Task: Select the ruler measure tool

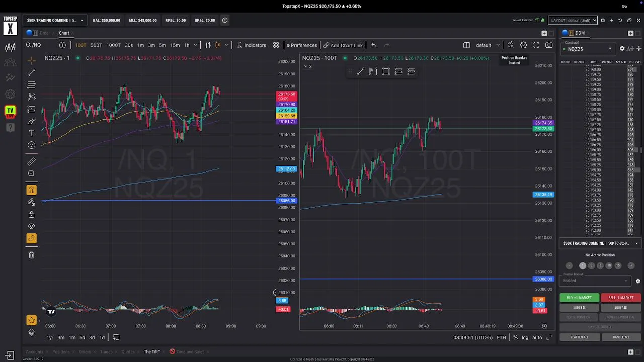Action: (x=31, y=161)
